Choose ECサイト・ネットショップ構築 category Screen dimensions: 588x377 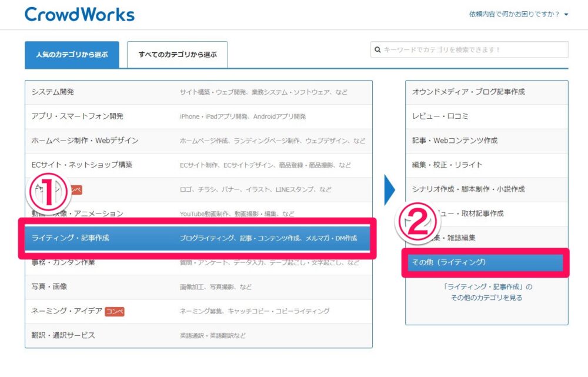click(x=82, y=165)
